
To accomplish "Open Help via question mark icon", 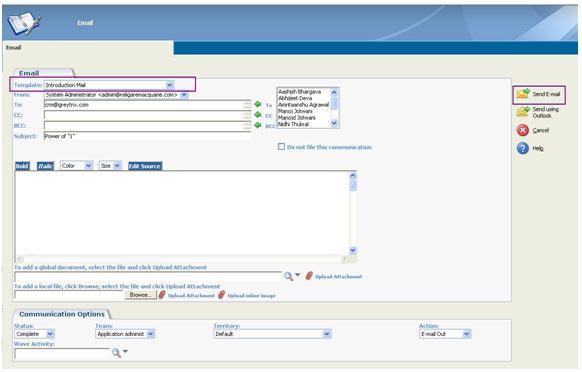I will coord(523,148).
